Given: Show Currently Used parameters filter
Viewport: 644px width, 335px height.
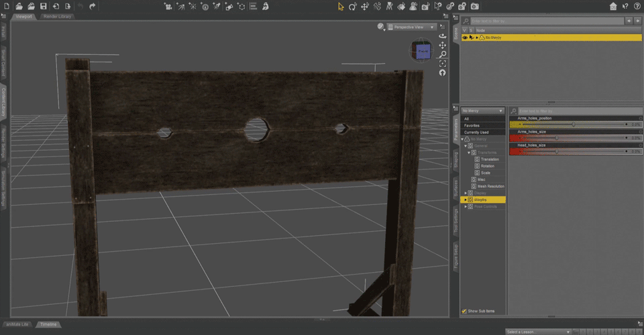Looking at the screenshot, I should (x=483, y=133).
